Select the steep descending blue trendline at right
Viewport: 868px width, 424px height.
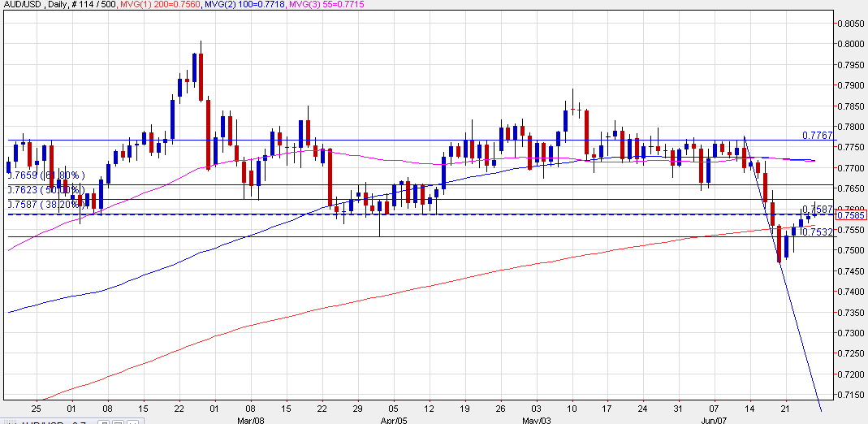[x=796, y=325]
